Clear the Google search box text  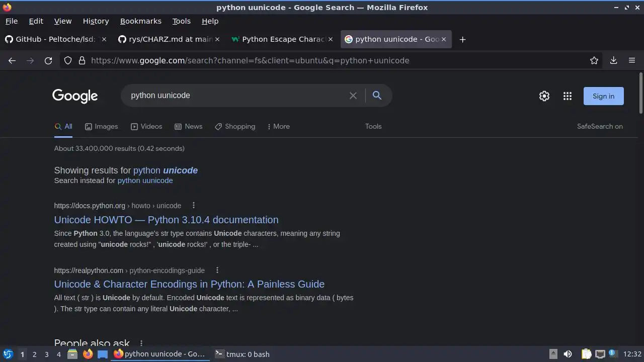pyautogui.click(x=353, y=96)
